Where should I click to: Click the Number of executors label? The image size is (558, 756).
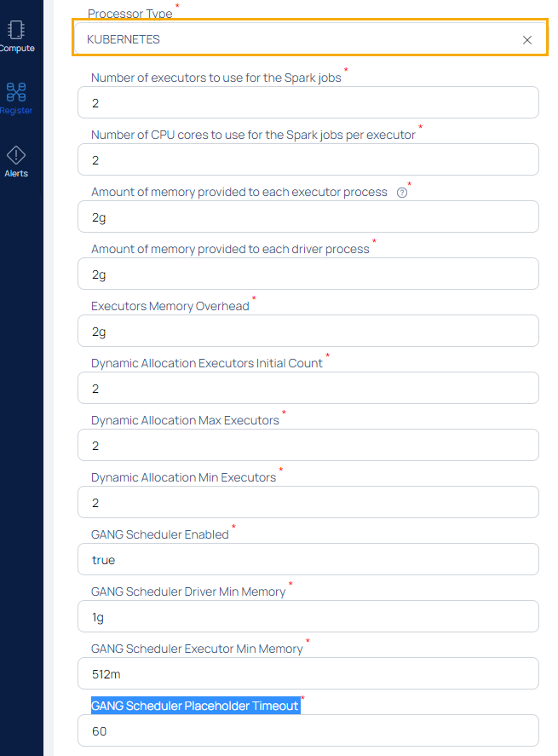pos(216,78)
